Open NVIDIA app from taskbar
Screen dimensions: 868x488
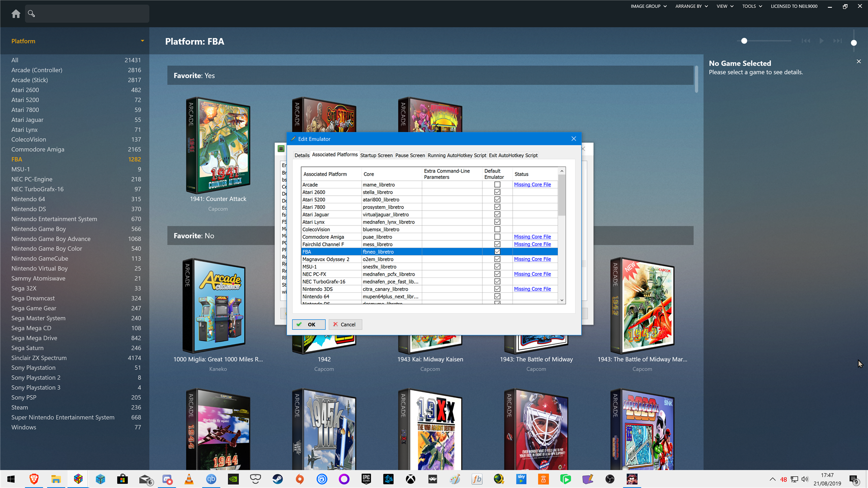pyautogui.click(x=233, y=479)
